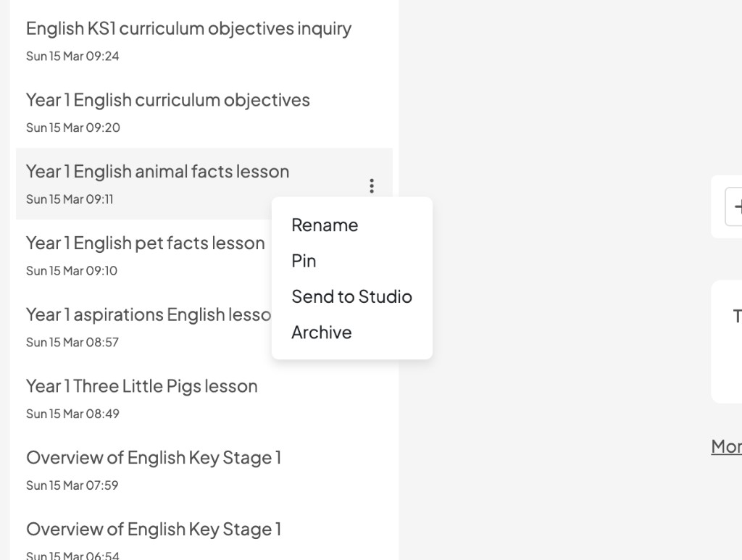742x560 pixels.
Task: Click the Sun 15 Mar 08:49 timestamp
Action: point(72,414)
